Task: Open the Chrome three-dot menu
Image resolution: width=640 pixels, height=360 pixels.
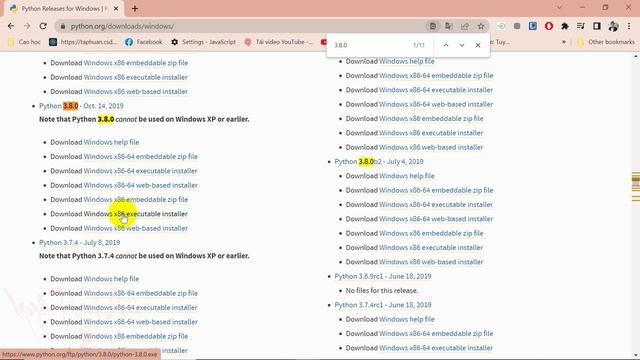Action: pos(629,26)
